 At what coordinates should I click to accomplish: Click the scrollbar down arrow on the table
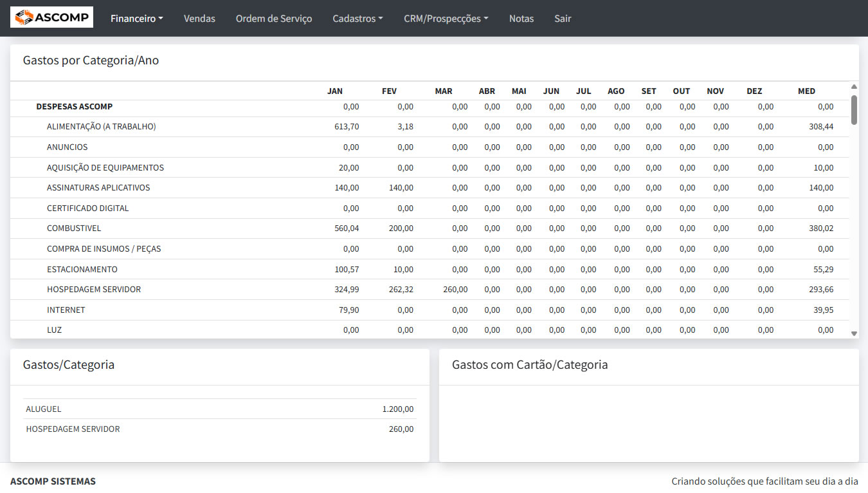tap(854, 334)
